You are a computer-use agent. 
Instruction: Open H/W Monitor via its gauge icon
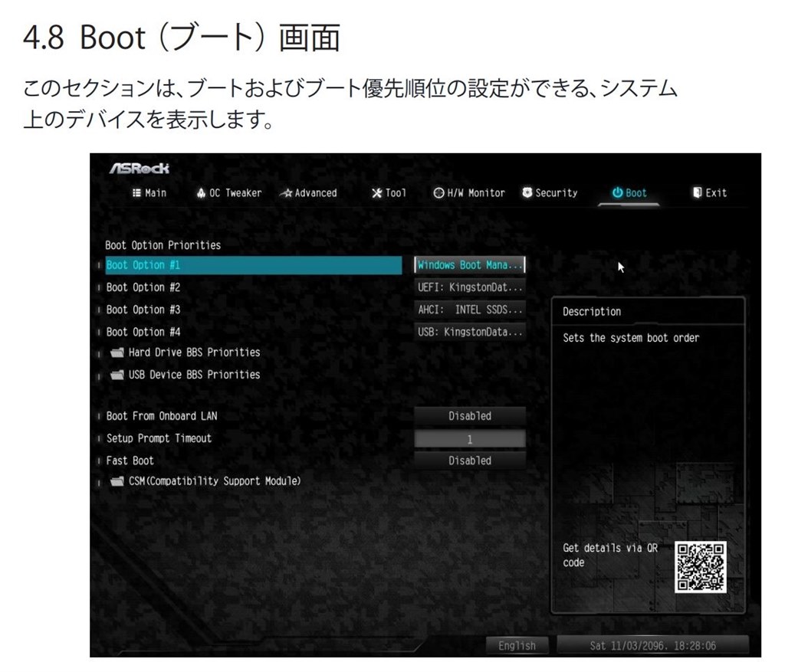438,193
